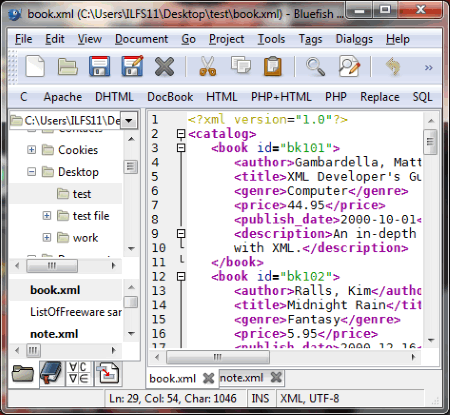This screenshot has height=415, width=450.
Task: Collapse the book bk102 fold on line 12
Action: click(181, 276)
